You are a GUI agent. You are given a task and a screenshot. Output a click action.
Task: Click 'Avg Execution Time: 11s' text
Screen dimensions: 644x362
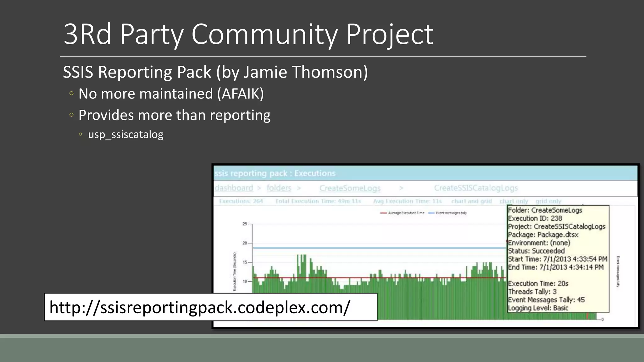tap(407, 201)
